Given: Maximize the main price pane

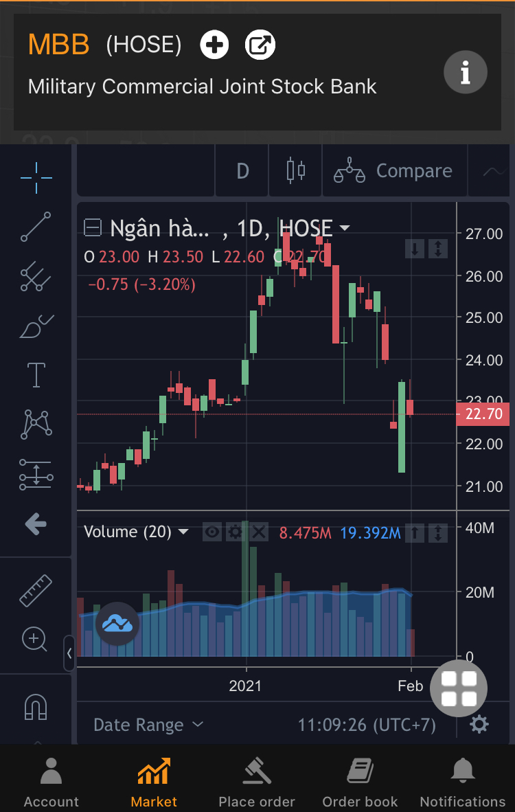Looking at the screenshot, I should (438, 249).
